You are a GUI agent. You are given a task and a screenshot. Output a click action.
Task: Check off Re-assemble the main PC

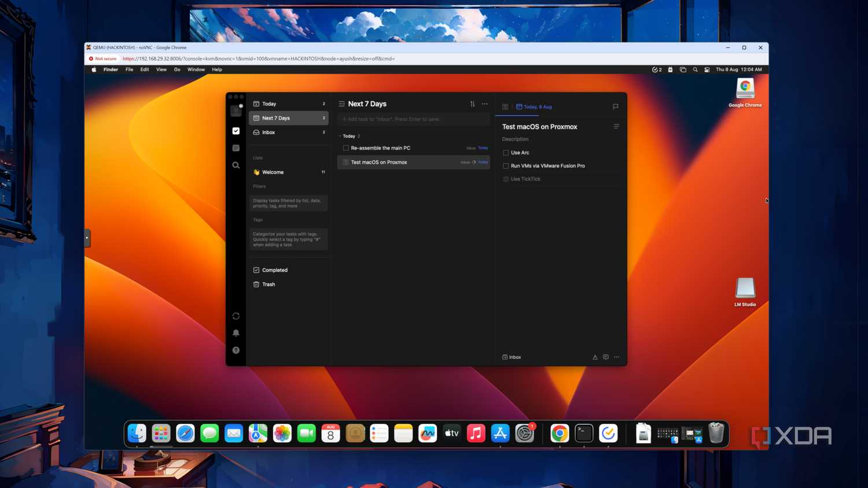[346, 148]
